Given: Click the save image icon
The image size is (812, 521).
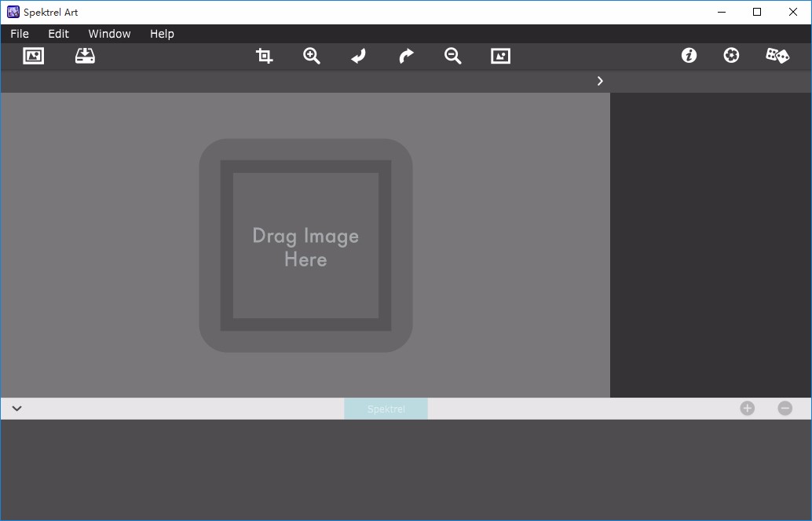Looking at the screenshot, I should (x=85, y=56).
